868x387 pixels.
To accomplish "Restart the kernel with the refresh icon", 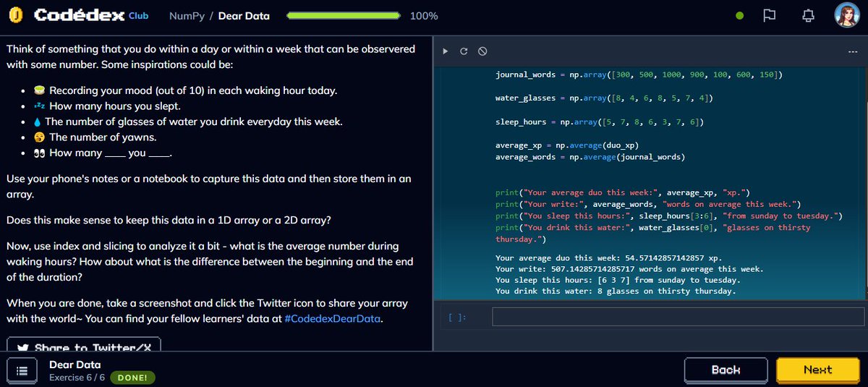I will (464, 51).
